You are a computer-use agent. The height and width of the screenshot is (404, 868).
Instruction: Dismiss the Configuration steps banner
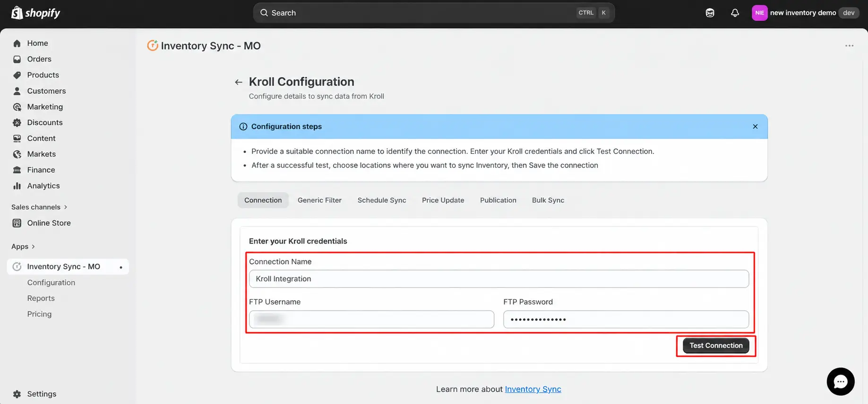[x=755, y=126]
